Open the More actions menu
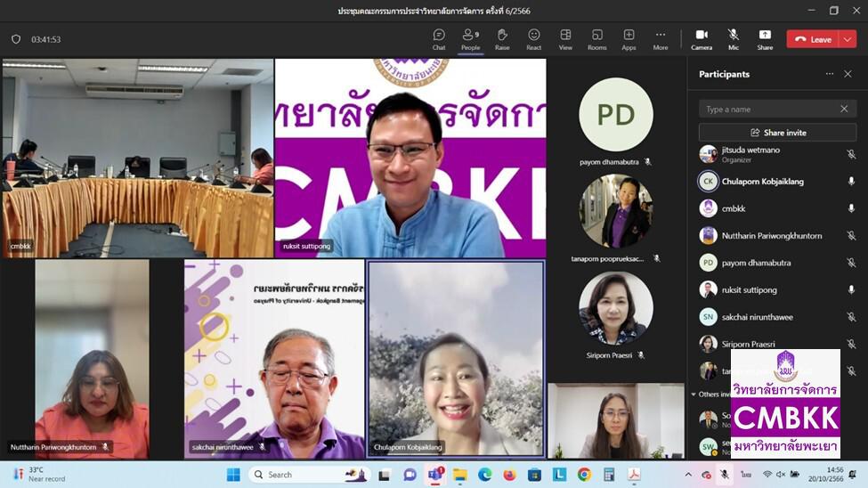868x488 pixels. coord(661,39)
